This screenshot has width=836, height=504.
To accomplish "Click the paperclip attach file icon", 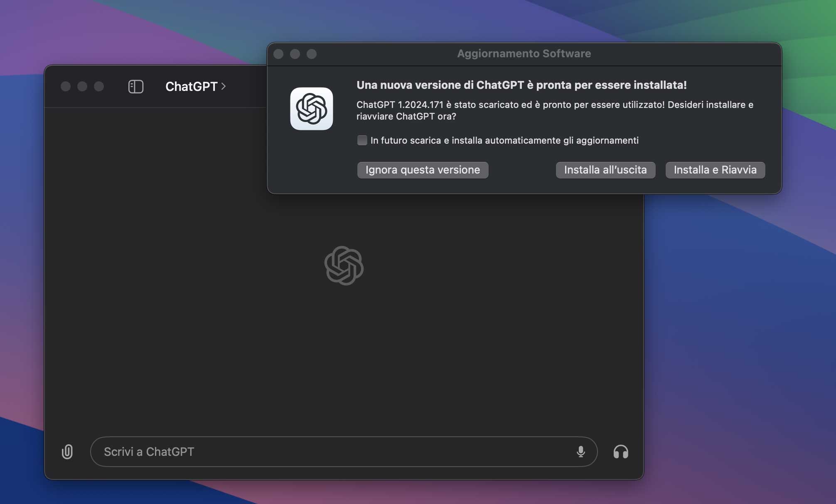I will click(67, 452).
